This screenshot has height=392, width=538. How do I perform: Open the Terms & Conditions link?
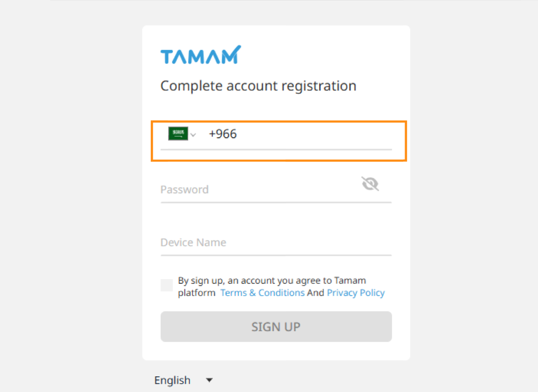[x=263, y=293]
